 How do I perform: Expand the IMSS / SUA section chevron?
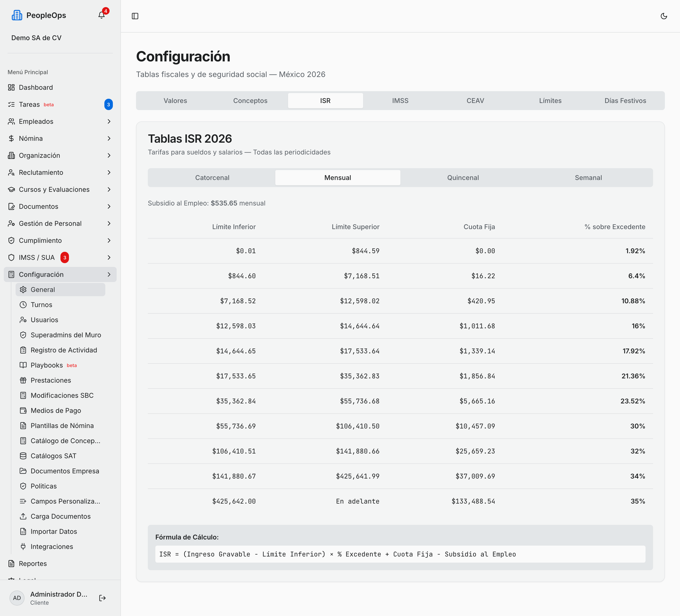(109, 257)
